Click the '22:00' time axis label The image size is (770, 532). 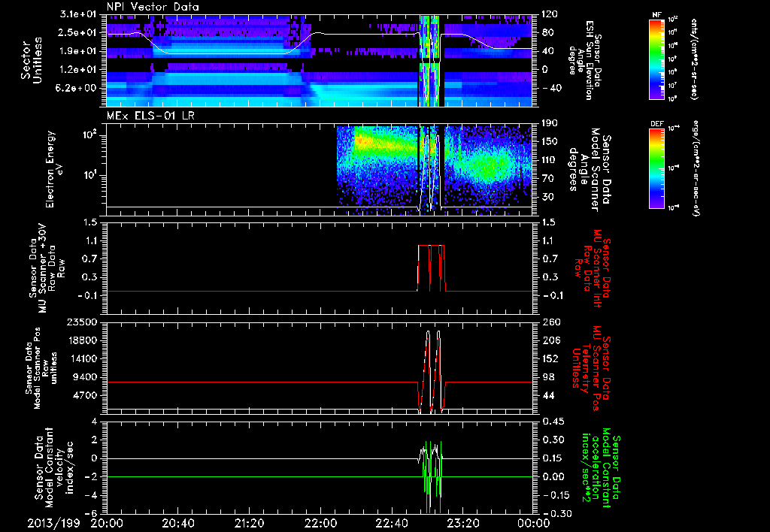tap(320, 523)
